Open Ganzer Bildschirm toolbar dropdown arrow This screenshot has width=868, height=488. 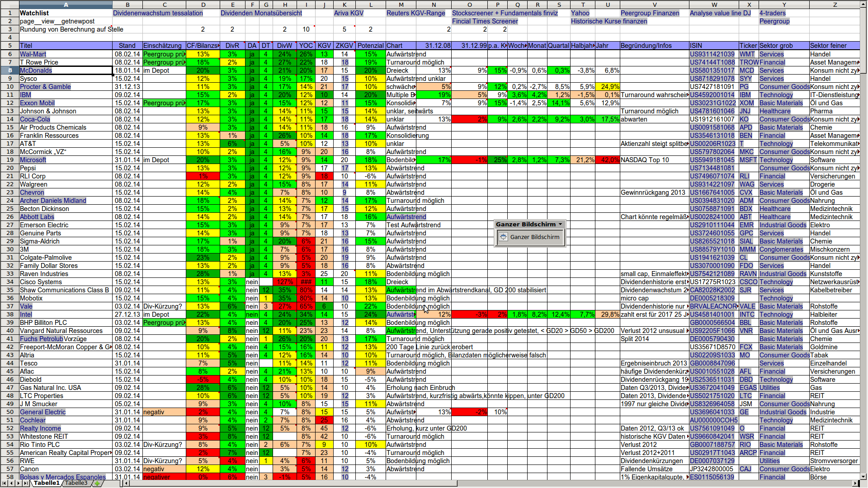[x=561, y=224]
